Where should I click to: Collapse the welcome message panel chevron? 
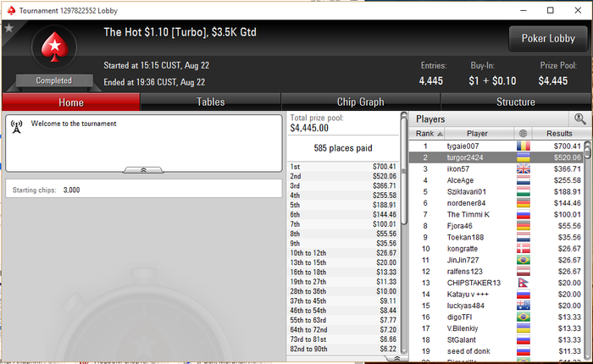(143, 170)
